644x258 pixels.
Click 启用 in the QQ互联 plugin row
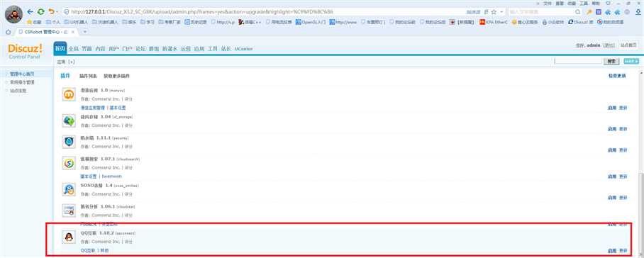tap(612, 251)
